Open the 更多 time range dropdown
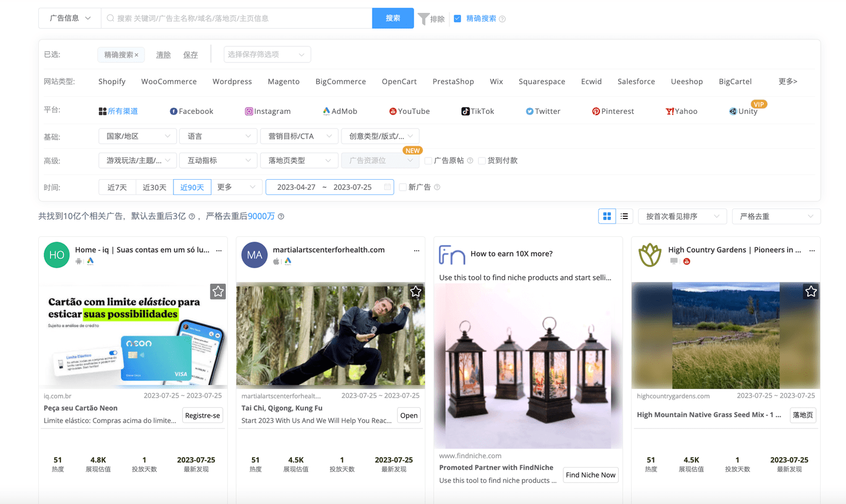 236,187
